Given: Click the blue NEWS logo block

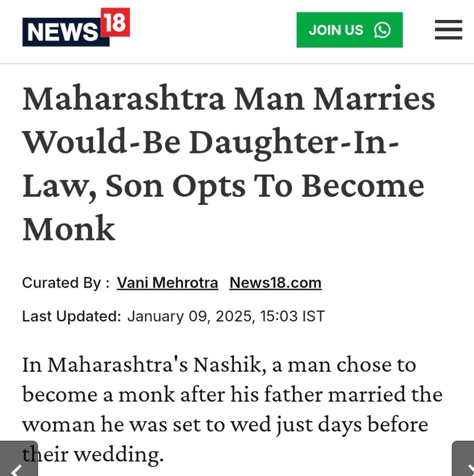Looking at the screenshot, I should click(x=63, y=33).
